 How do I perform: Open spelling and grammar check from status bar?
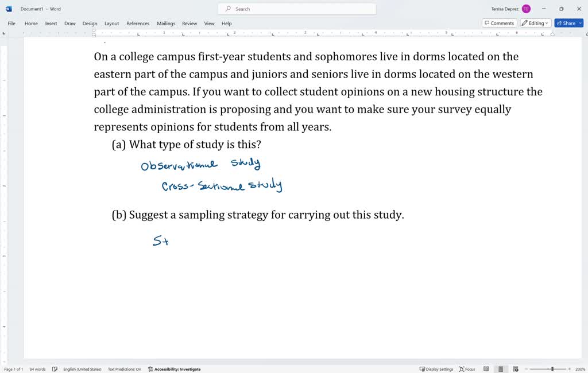(x=55, y=369)
